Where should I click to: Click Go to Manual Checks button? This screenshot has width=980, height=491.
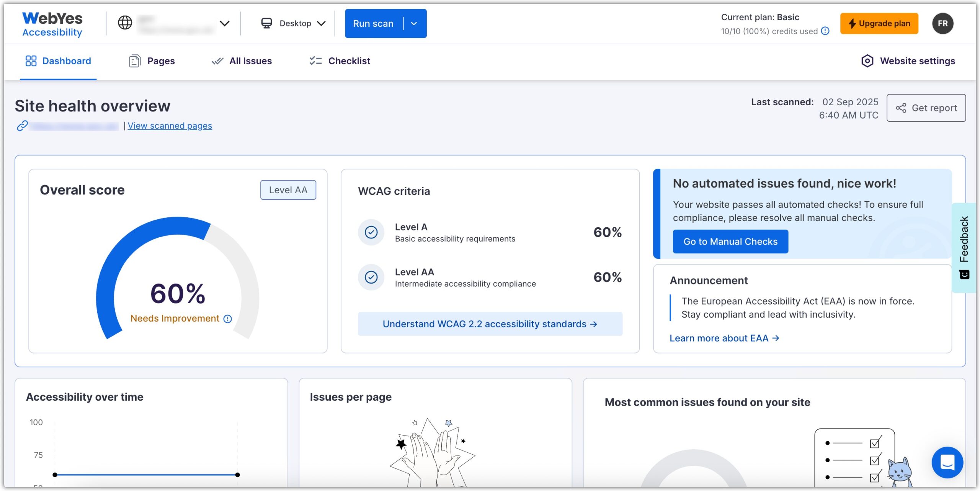pos(730,241)
